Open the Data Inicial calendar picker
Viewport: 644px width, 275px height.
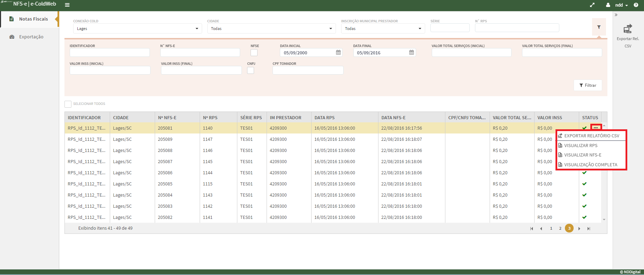(x=338, y=53)
